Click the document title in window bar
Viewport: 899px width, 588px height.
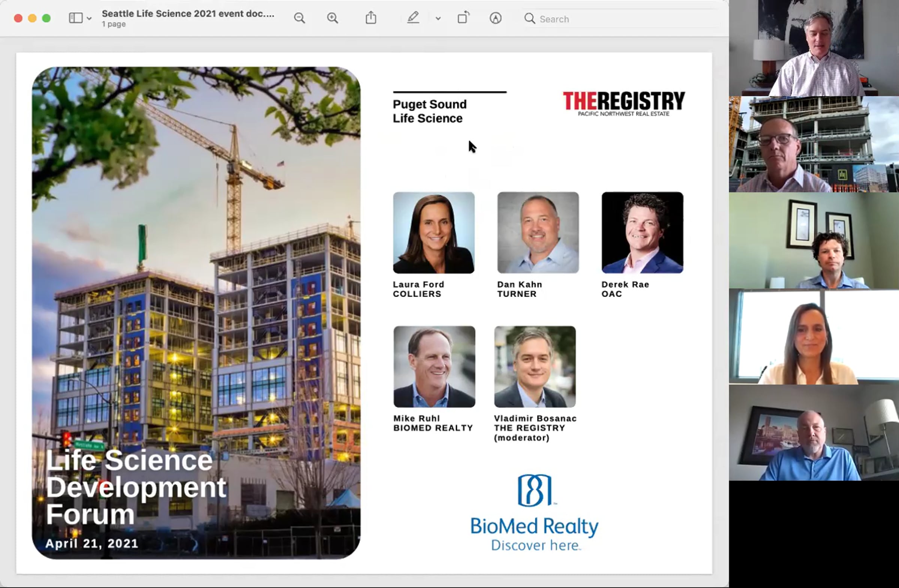(x=188, y=13)
